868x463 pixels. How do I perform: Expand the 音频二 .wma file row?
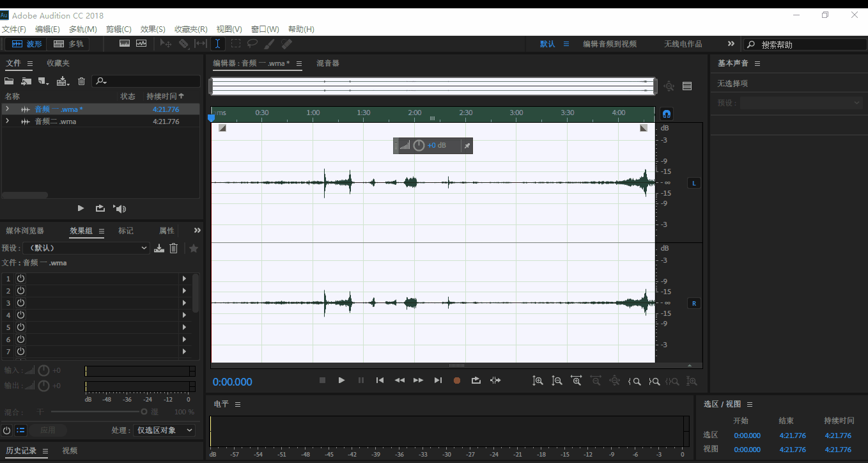7,121
